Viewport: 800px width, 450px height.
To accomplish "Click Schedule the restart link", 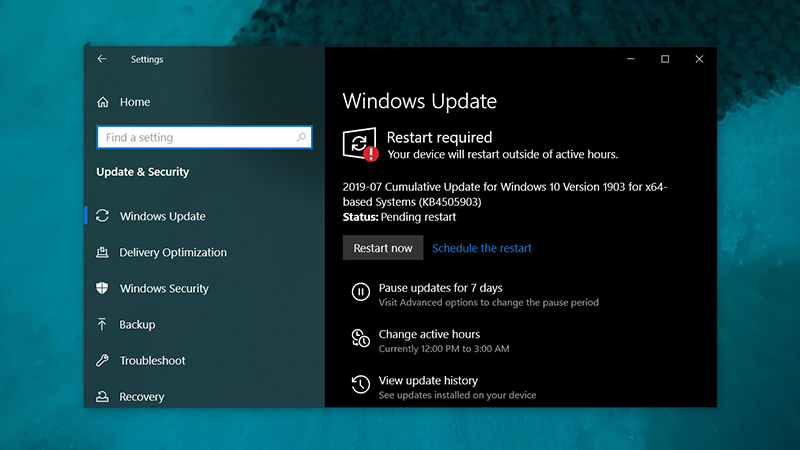I will click(482, 248).
